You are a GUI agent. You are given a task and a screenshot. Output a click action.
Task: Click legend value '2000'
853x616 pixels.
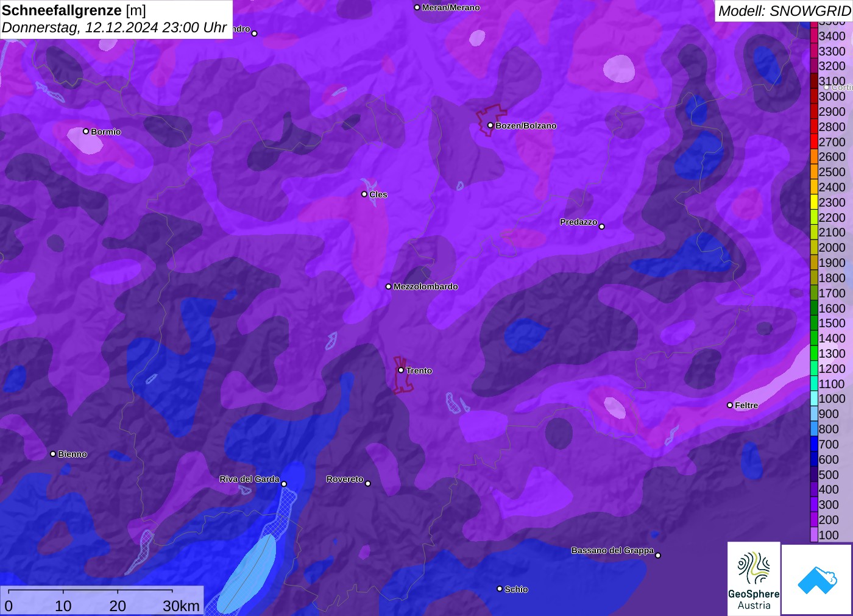(832, 247)
